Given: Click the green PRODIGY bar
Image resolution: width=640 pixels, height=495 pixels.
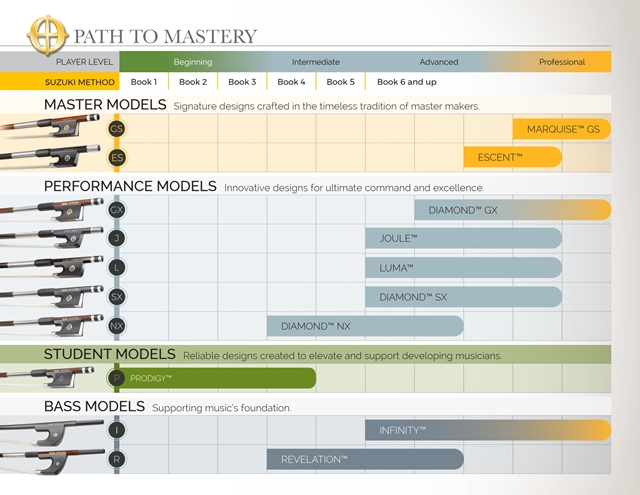Looking at the screenshot, I should point(217,378).
